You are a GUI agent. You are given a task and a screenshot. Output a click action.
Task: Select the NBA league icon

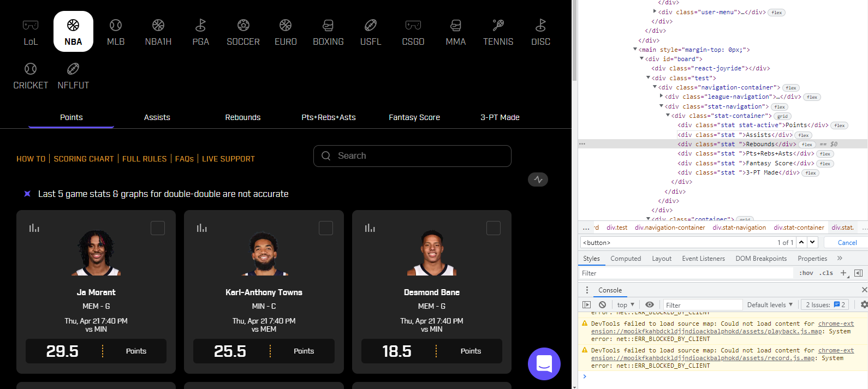[73, 32]
